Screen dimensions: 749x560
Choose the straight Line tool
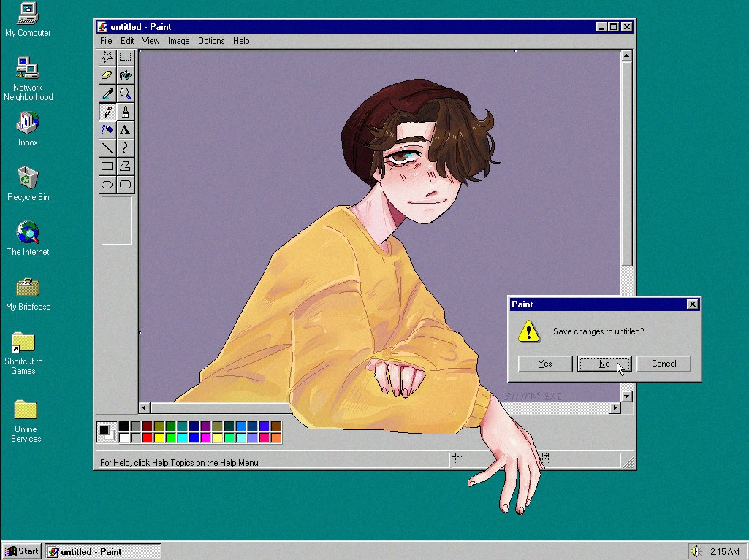point(107,148)
